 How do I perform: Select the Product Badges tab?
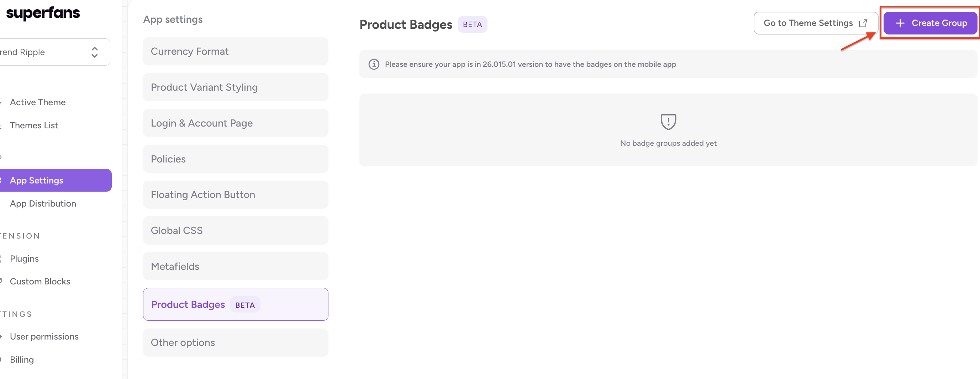pos(235,304)
